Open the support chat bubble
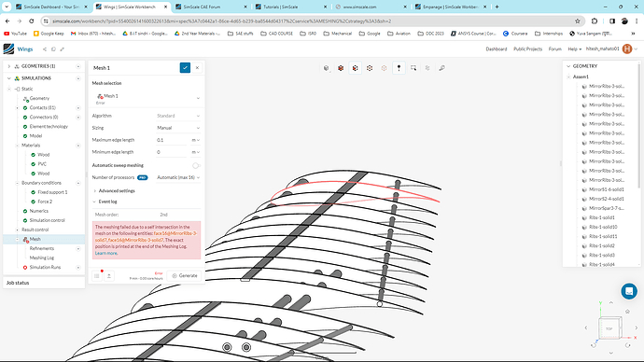Screen dimensions: 644x362 629,291
